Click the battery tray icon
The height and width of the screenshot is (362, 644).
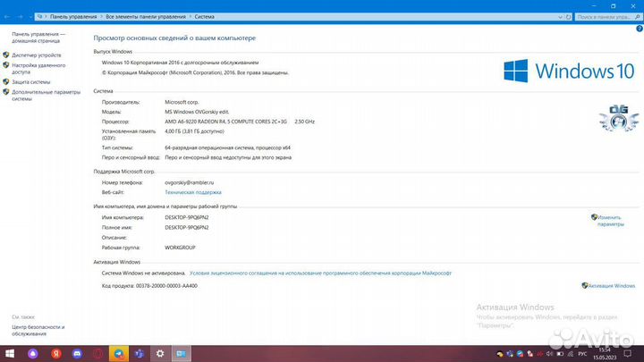coord(560,353)
